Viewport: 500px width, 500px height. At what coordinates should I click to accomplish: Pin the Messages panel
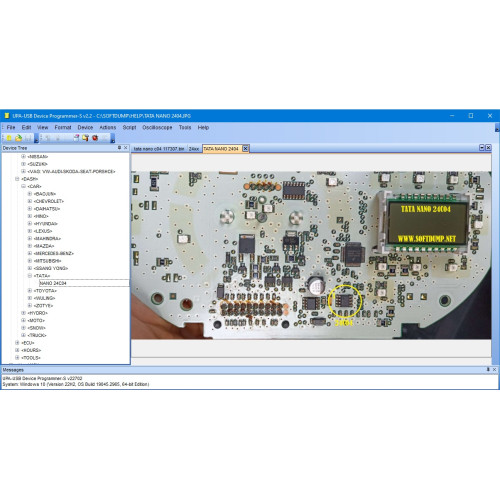coord(488,369)
